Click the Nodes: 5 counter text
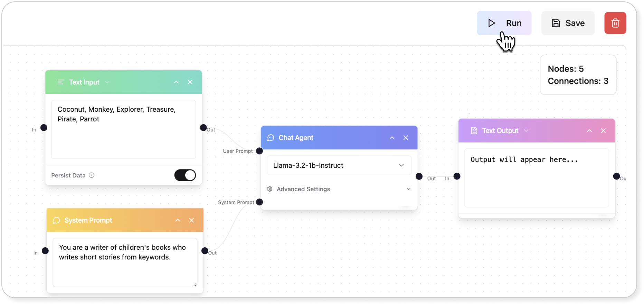The height and width of the screenshot is (305, 644). [566, 69]
